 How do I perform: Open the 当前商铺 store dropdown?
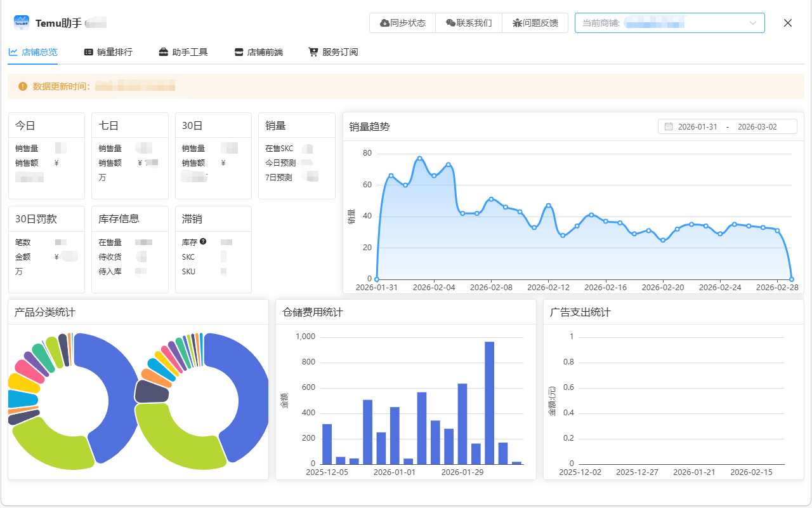(660, 23)
